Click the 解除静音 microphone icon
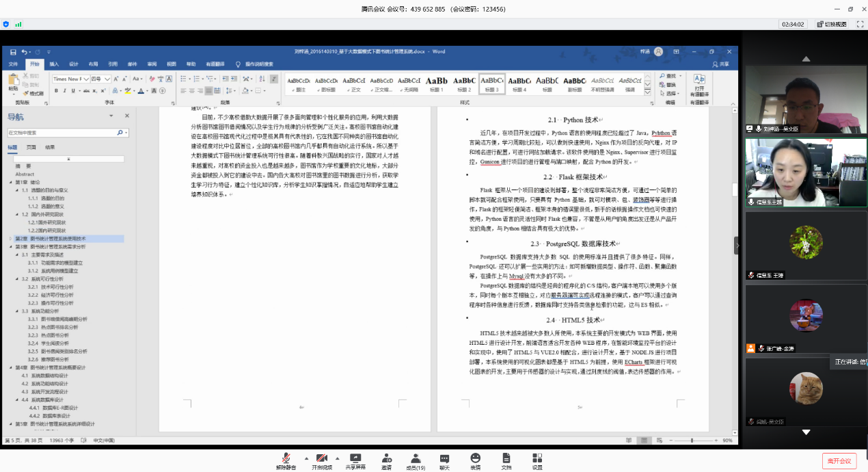 (x=286, y=458)
